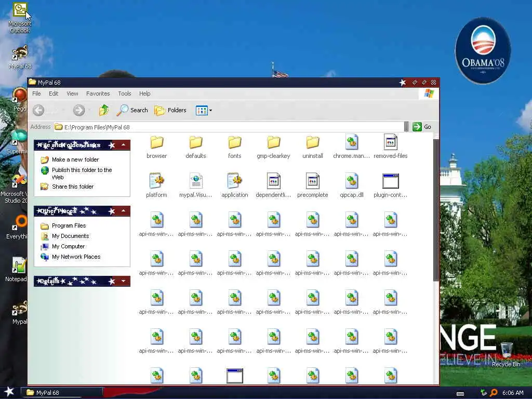Open the Favorites menu
Screen dimensions: 532x399
click(x=98, y=94)
